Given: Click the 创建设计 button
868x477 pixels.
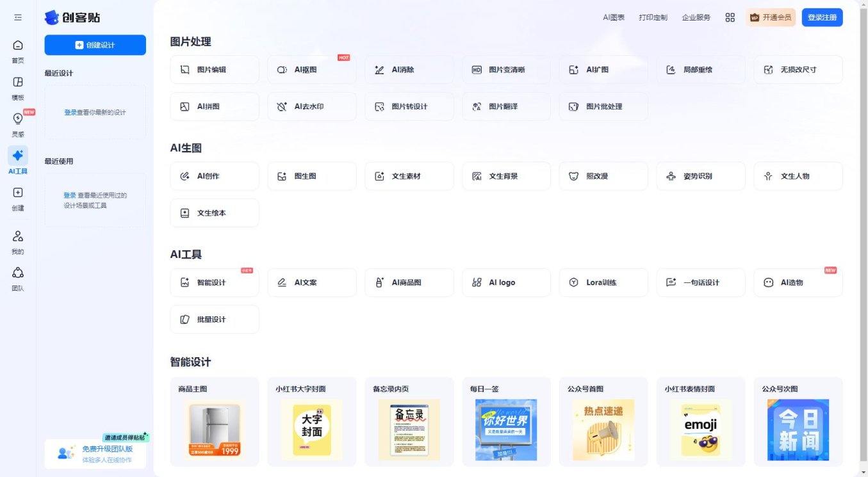Looking at the screenshot, I should 95,45.
